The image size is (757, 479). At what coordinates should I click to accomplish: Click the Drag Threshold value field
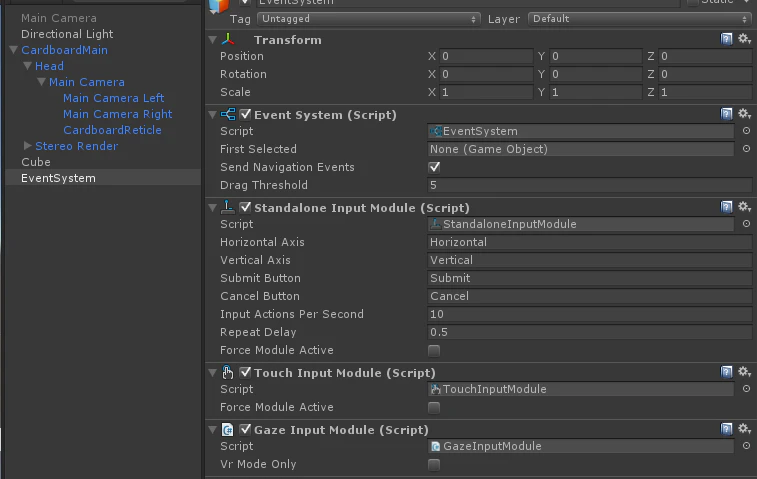click(590, 185)
